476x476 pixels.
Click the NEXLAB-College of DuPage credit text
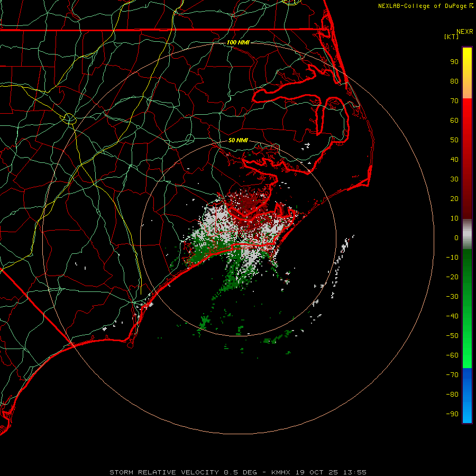424,6
